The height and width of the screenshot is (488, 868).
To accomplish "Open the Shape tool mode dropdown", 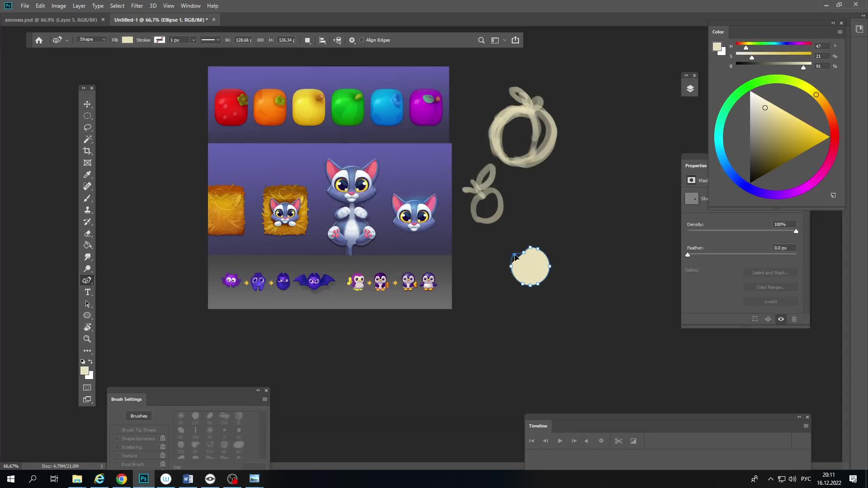I will pyautogui.click(x=92, y=40).
